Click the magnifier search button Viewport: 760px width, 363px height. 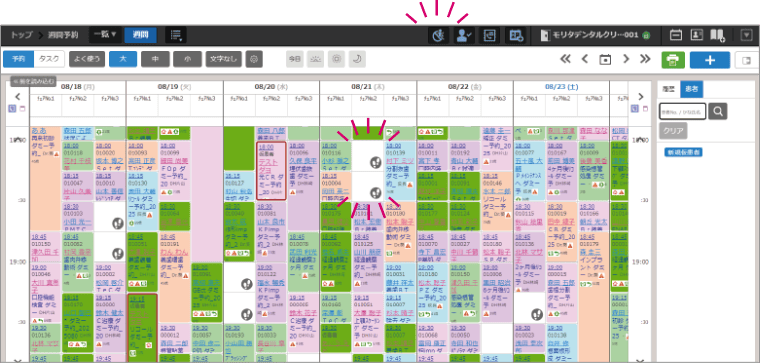pos(718,111)
